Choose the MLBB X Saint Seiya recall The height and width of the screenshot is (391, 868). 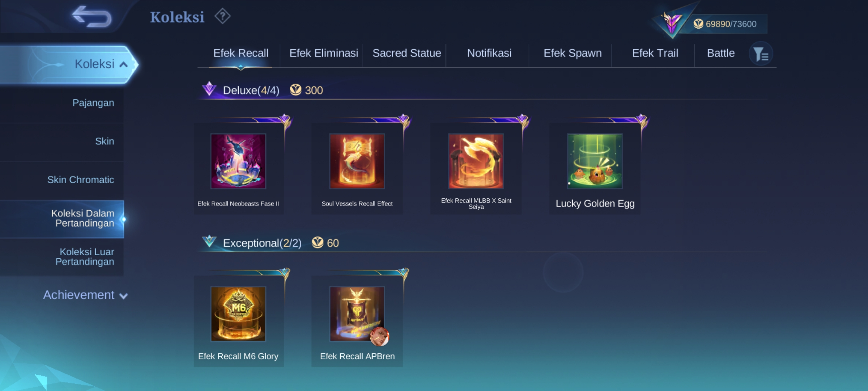476,161
